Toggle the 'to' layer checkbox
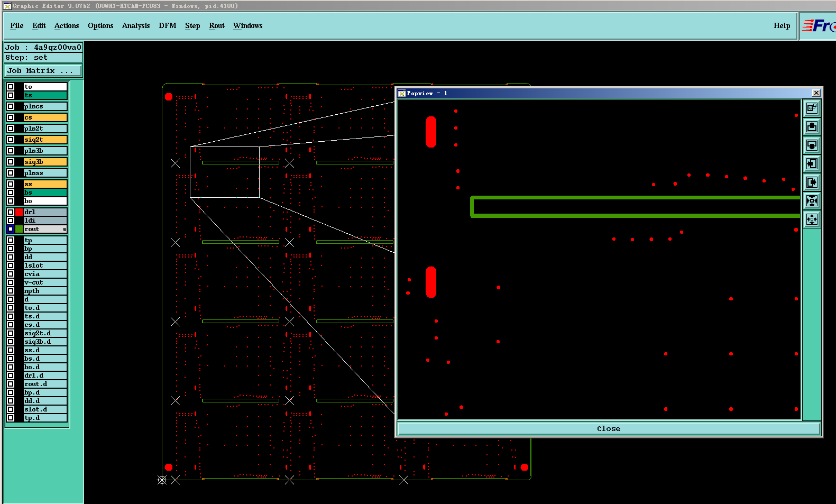 (11, 87)
